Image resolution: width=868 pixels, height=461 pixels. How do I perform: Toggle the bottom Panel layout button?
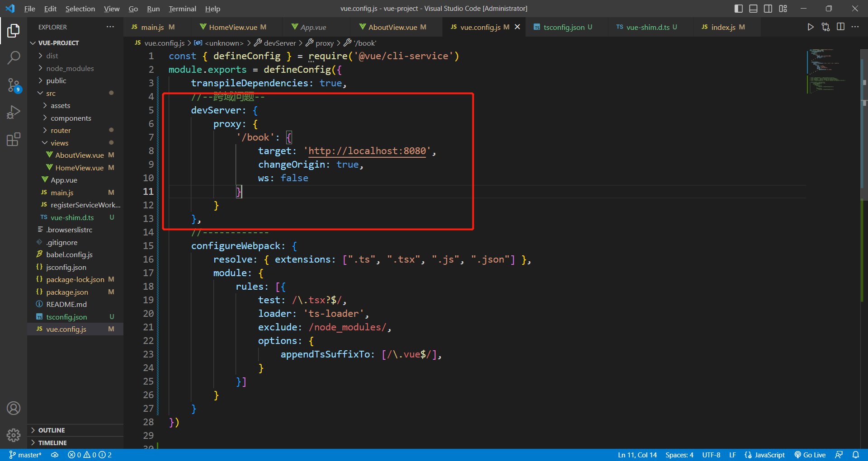(753, 9)
